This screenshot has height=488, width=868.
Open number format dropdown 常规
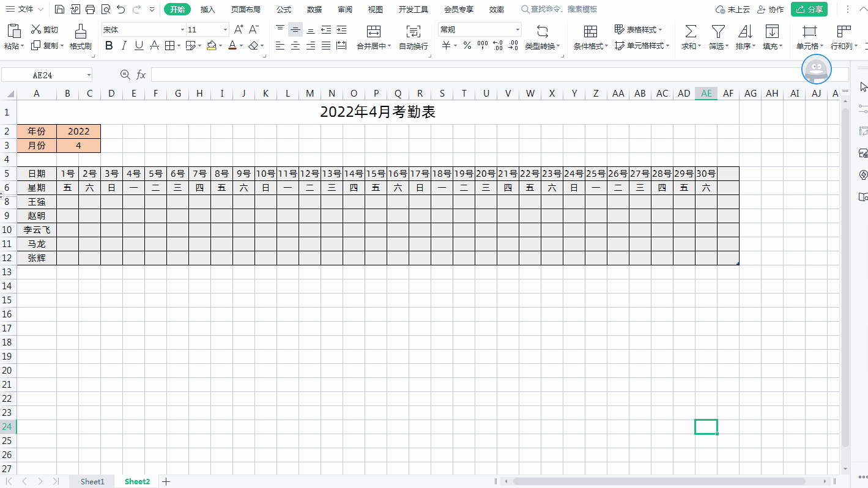click(x=517, y=29)
